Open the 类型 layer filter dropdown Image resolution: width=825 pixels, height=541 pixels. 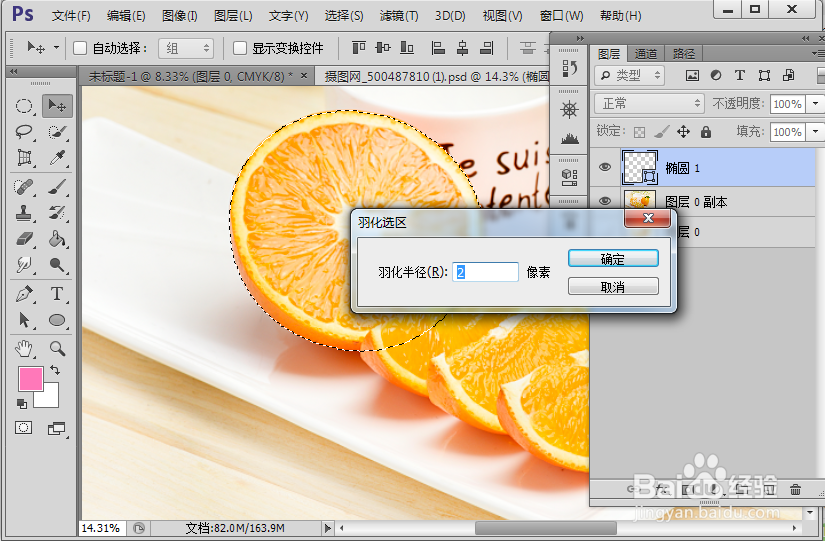630,76
